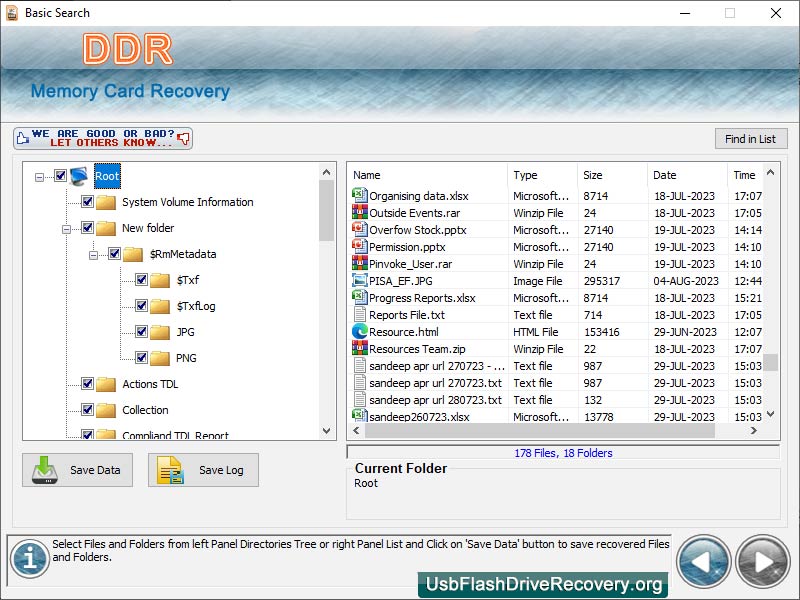Image resolution: width=800 pixels, height=600 pixels.
Task: Uncheck the Root checkbox
Action: coord(60,176)
